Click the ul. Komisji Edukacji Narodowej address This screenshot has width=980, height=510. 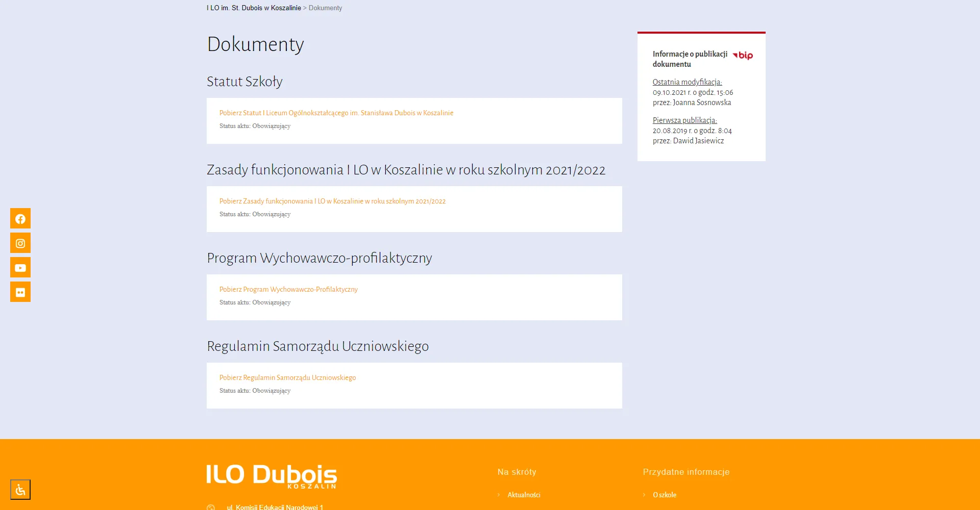[275, 507]
